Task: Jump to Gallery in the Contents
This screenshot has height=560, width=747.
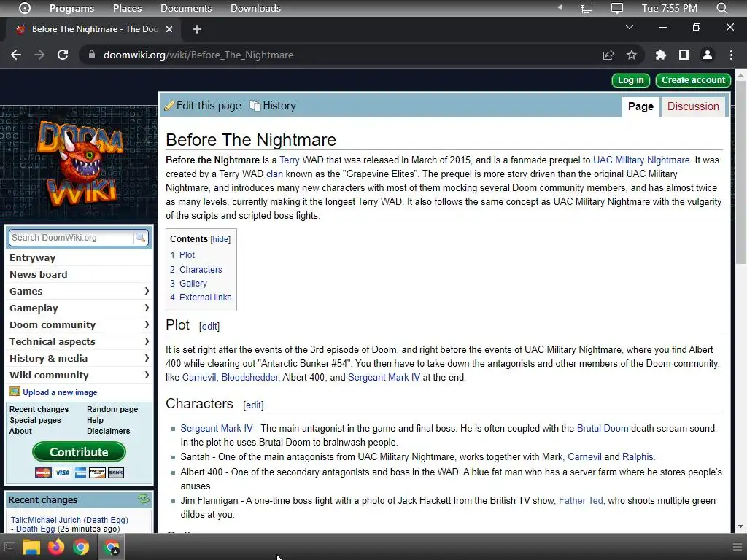Action: [193, 284]
